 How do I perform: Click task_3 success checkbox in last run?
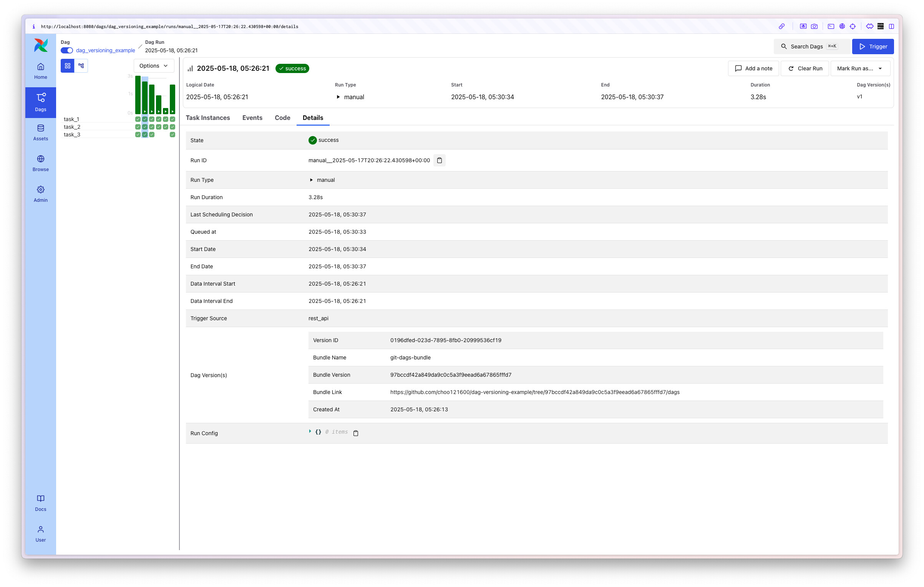173,135
